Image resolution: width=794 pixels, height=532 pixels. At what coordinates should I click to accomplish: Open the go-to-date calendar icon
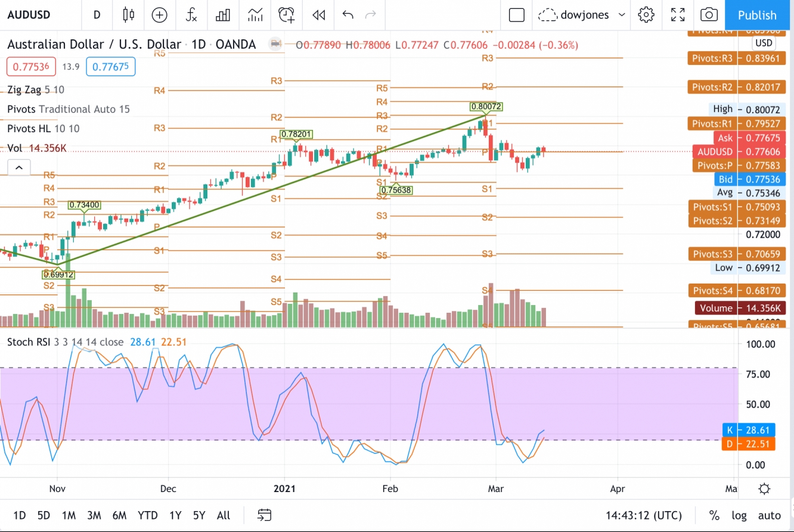265,515
